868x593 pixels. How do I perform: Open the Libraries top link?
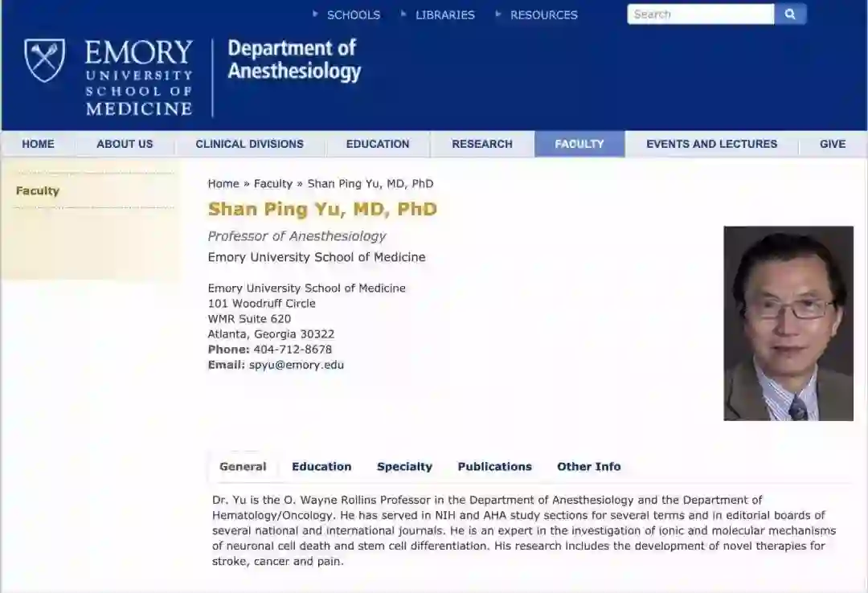click(445, 15)
